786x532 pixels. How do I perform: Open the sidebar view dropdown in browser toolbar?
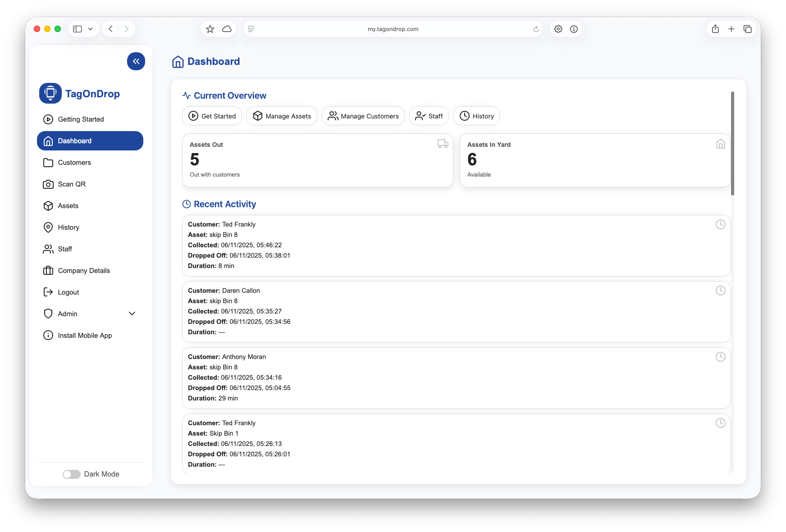point(90,28)
